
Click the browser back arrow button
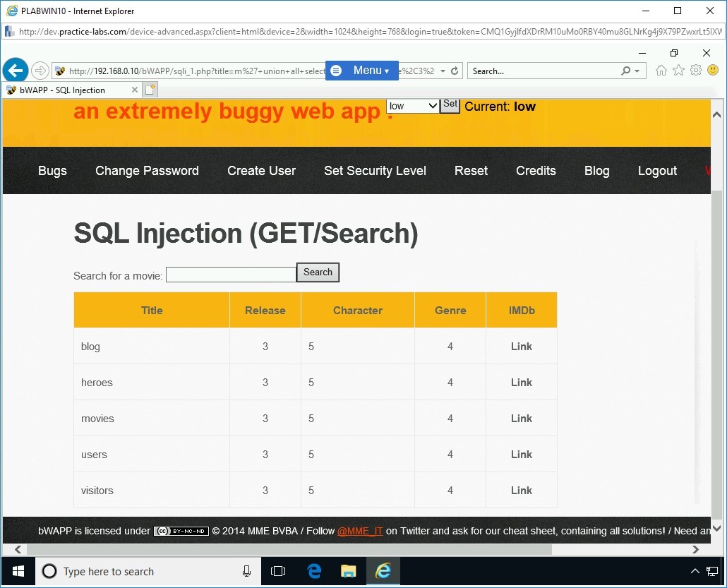click(16, 71)
